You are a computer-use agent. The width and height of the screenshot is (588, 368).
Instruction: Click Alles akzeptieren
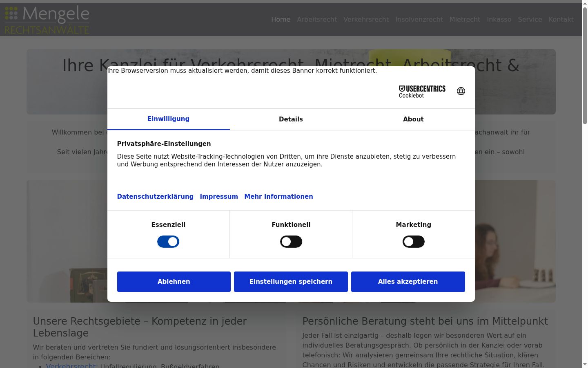(408, 282)
